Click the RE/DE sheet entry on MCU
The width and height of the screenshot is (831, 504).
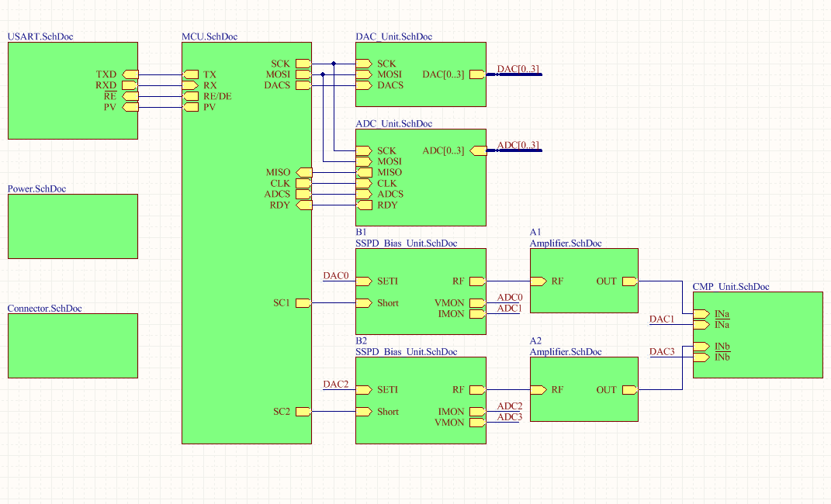[191, 96]
